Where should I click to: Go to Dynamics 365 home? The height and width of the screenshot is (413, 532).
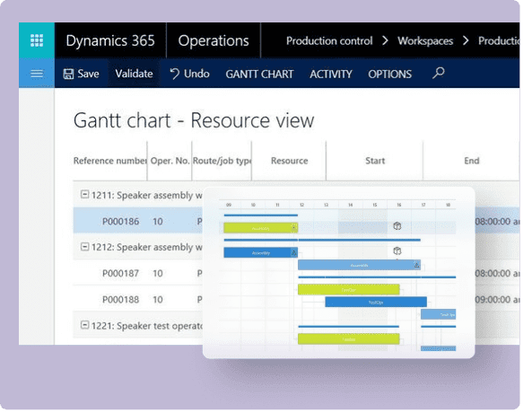point(110,40)
